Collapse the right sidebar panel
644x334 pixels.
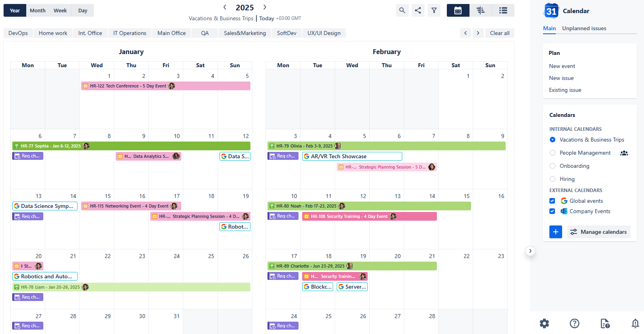point(530,251)
